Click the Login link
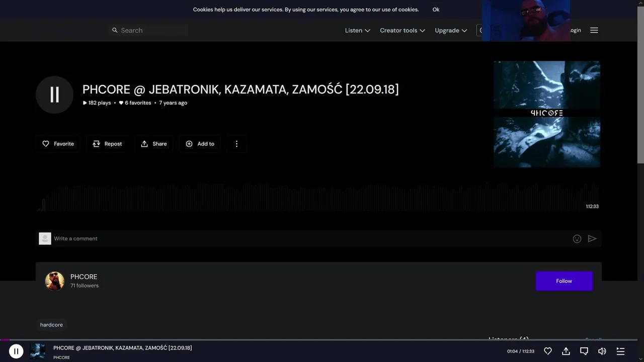 575,30
